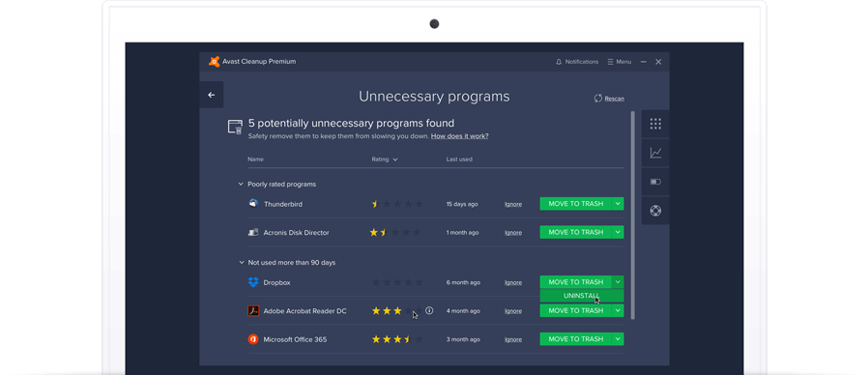This screenshot has height=375, width=868.
Task: Move Microsoft Office 365 to trash
Action: 576,339
